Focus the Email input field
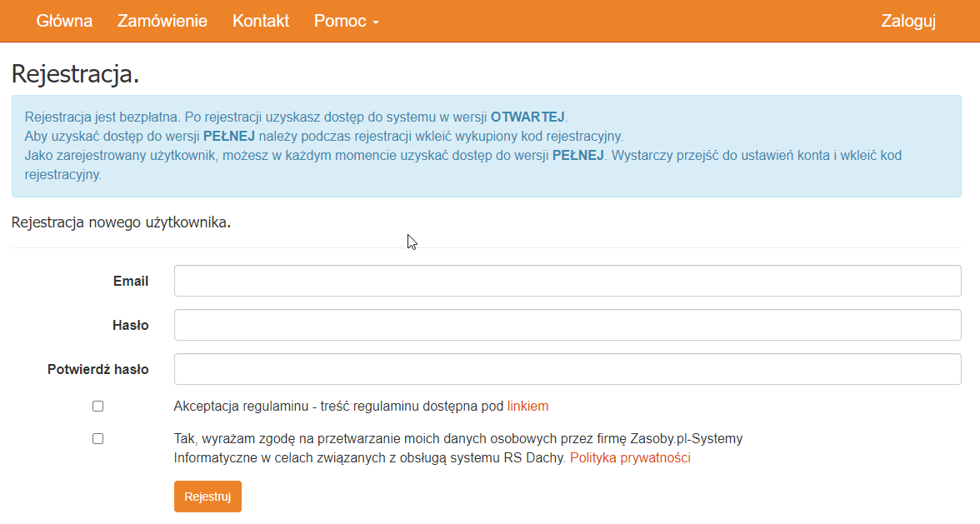The width and height of the screenshot is (980, 524). click(x=567, y=281)
